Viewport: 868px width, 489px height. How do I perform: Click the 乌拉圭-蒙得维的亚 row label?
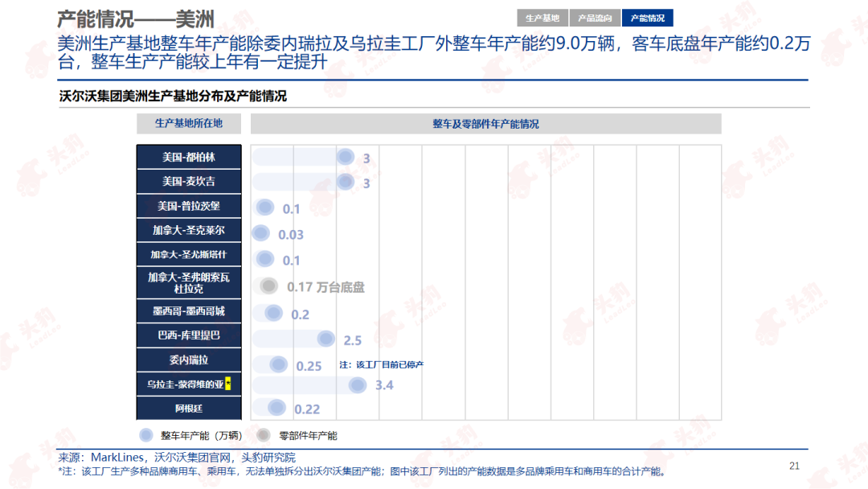[189, 384]
